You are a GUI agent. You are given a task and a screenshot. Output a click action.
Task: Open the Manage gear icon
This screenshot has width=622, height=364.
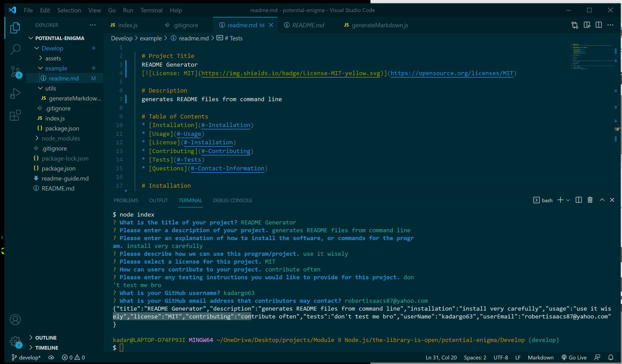(x=15, y=342)
